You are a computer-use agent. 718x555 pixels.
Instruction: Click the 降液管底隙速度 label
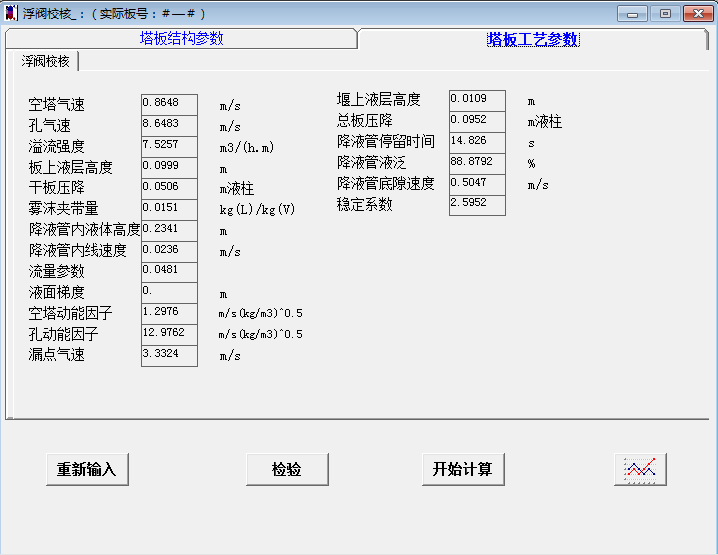pyautogui.click(x=386, y=184)
